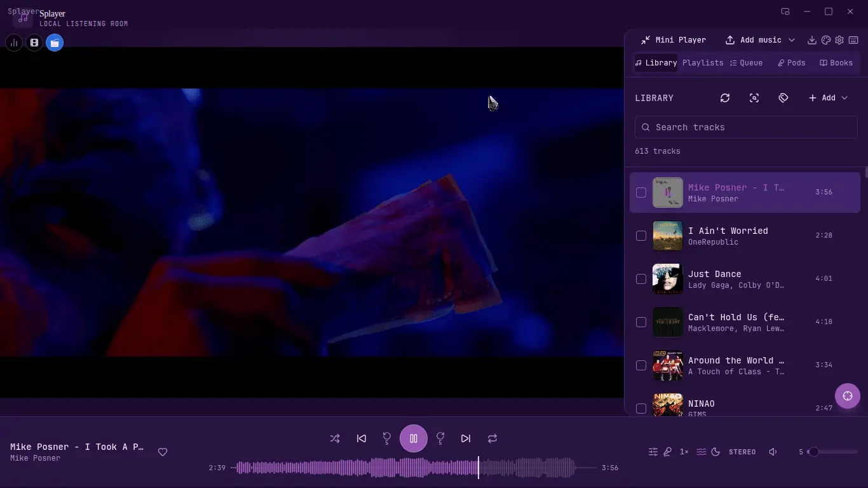Viewport: 868px width, 488px height.
Task: Click the "Macklemore, Ryan Lew…" artist text
Action: pos(736,329)
